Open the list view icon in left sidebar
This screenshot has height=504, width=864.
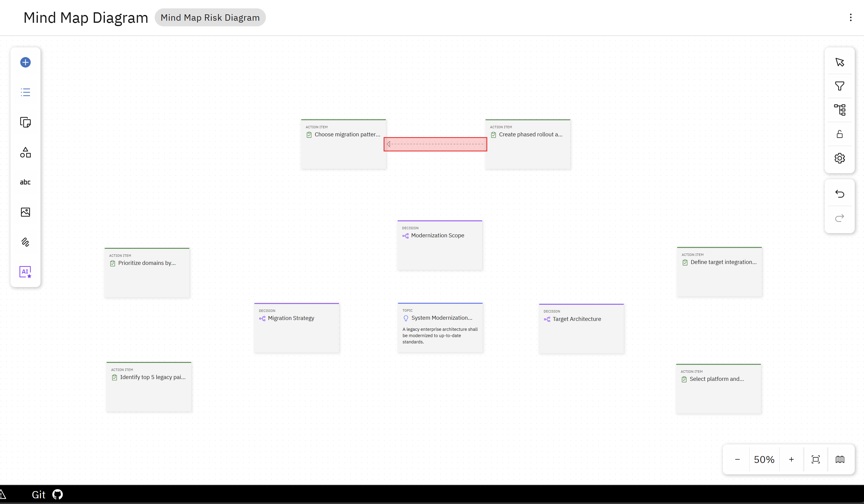(x=25, y=92)
